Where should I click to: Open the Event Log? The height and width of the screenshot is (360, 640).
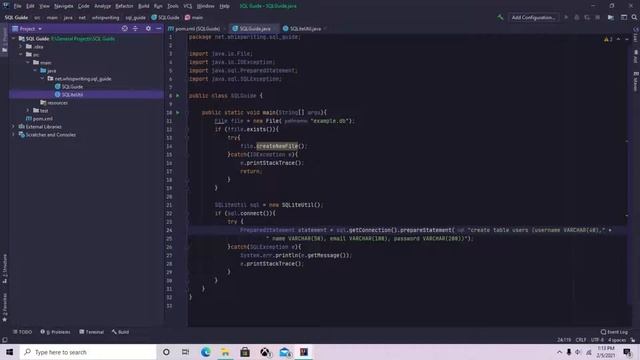click(x=614, y=332)
